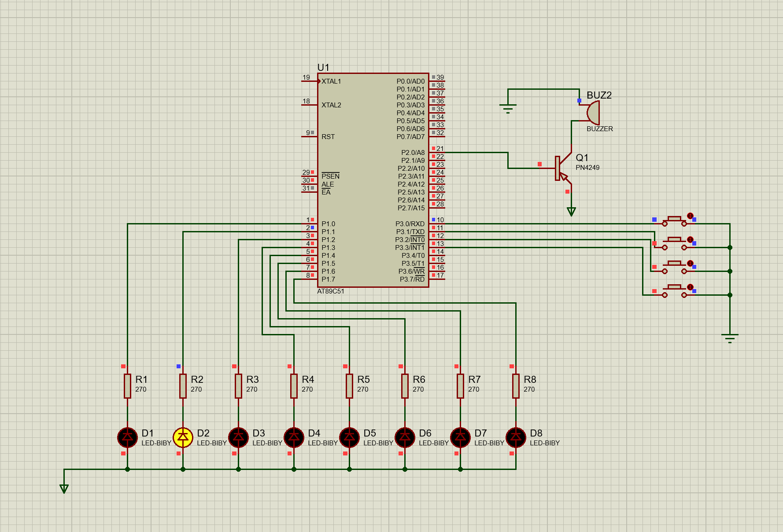Click the XTAL1 pin 19 of U1

point(309,81)
